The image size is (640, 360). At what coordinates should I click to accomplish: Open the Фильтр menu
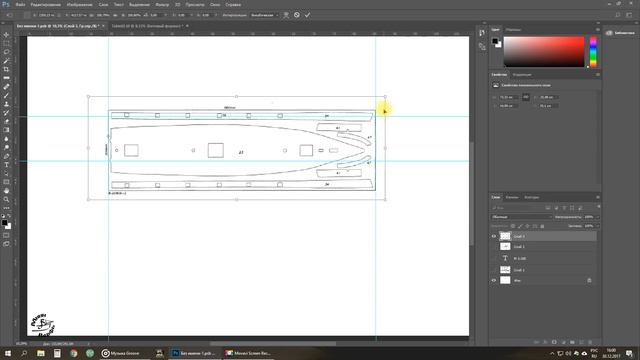(x=162, y=4)
